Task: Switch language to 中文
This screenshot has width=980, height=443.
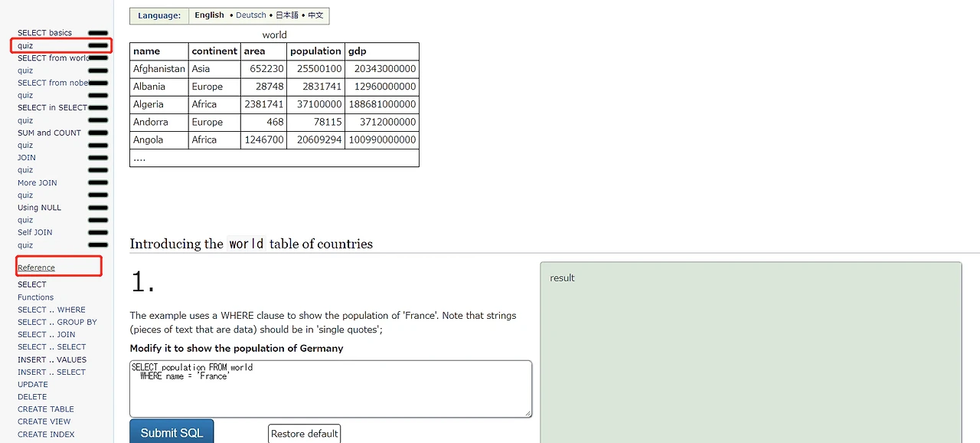Action: pos(315,15)
